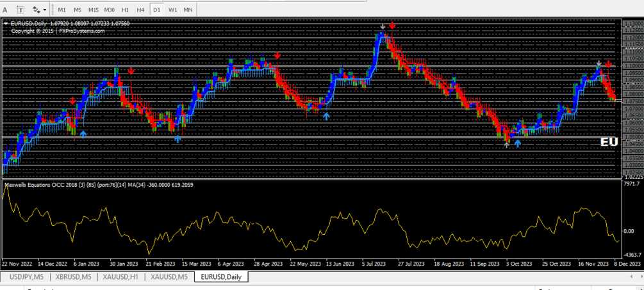Click the 28 Apr 2023 date label

click(x=268, y=264)
